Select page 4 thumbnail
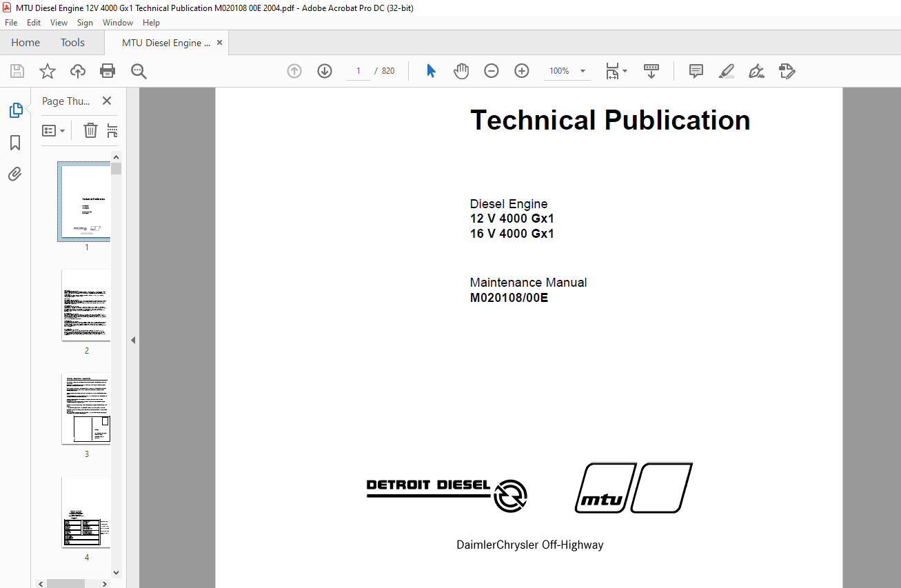This screenshot has width=901, height=588. coord(86,511)
